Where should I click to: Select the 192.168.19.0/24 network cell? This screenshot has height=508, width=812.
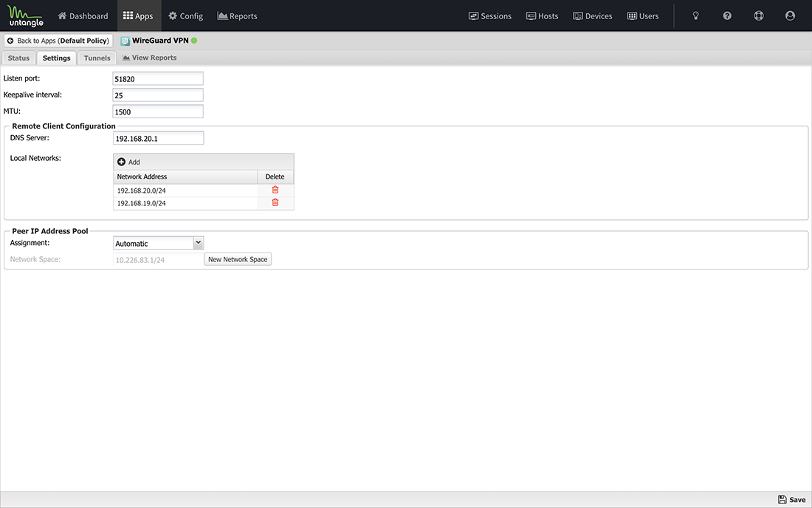185,204
